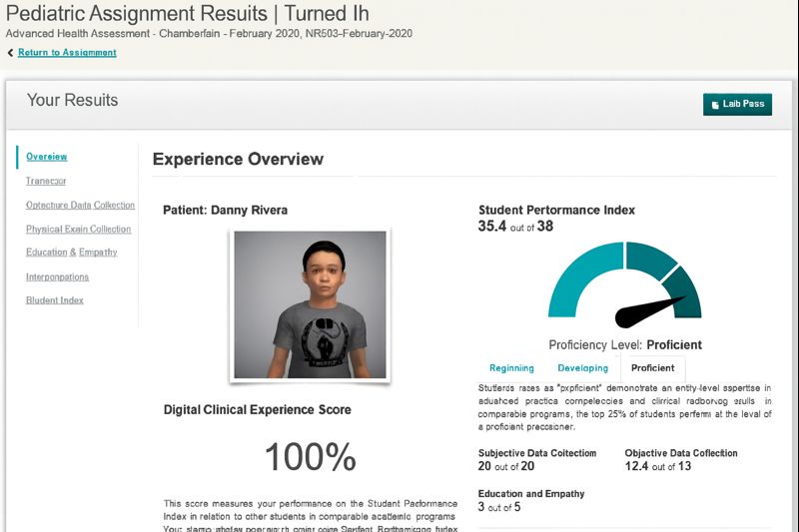
Task: Open the Student Index sidebar link
Action: pyautogui.click(x=55, y=300)
